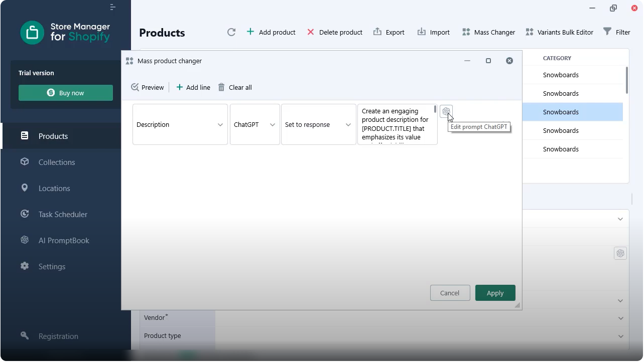The height and width of the screenshot is (362, 644).
Task: Open the Import option
Action: [434, 32]
